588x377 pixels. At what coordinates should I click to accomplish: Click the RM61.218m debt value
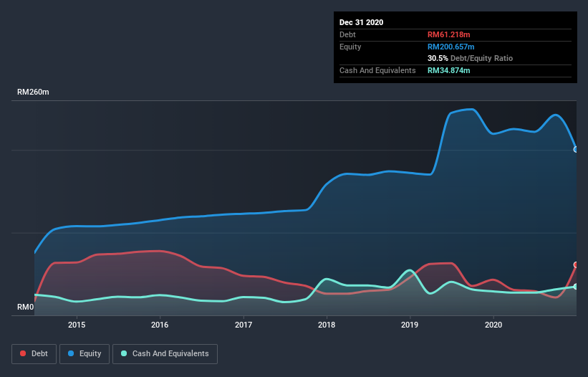click(448, 34)
